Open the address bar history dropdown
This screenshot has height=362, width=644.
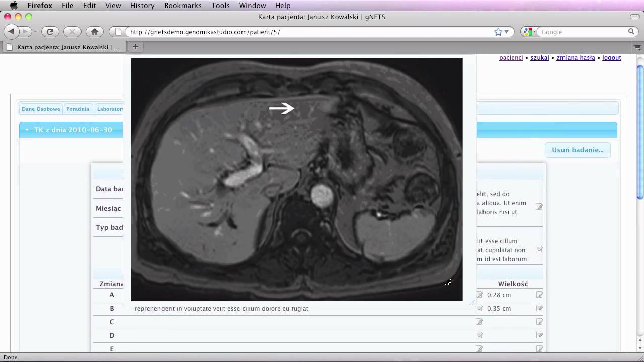[507, 32]
